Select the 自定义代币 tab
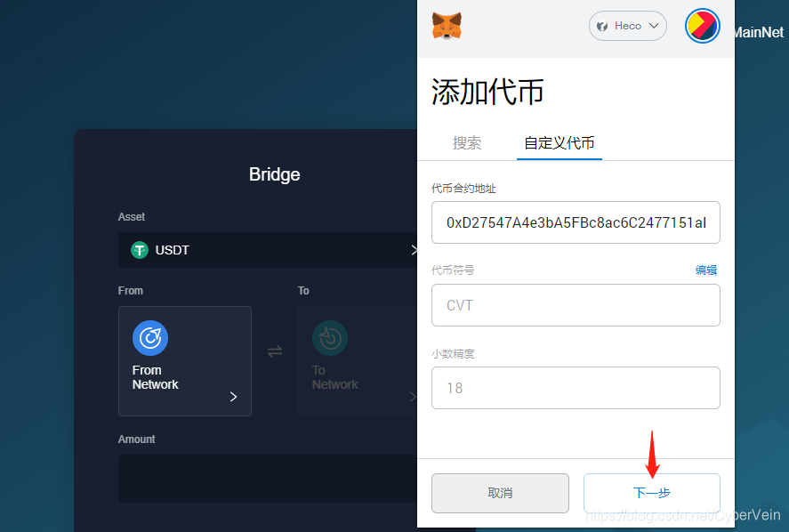The image size is (789, 532). [559, 143]
